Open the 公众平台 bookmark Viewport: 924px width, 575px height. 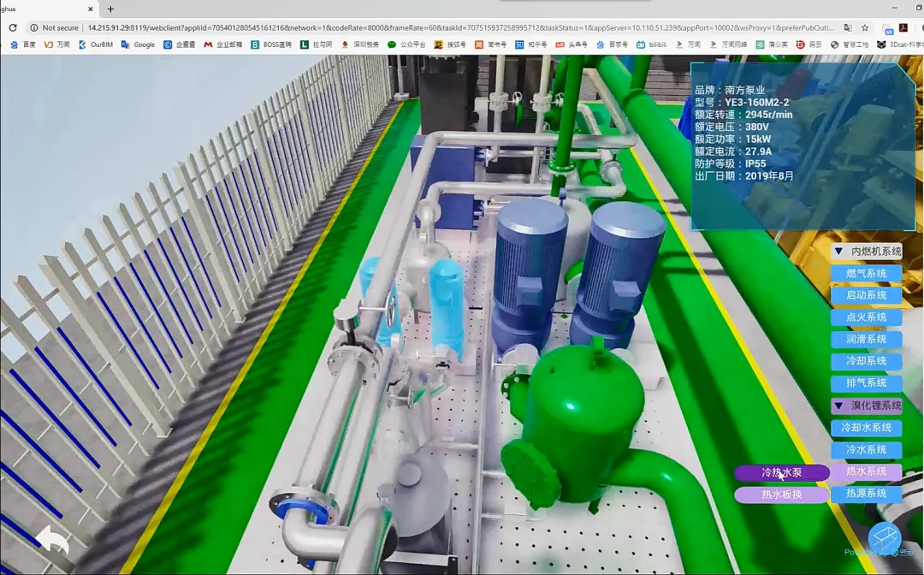(406, 44)
